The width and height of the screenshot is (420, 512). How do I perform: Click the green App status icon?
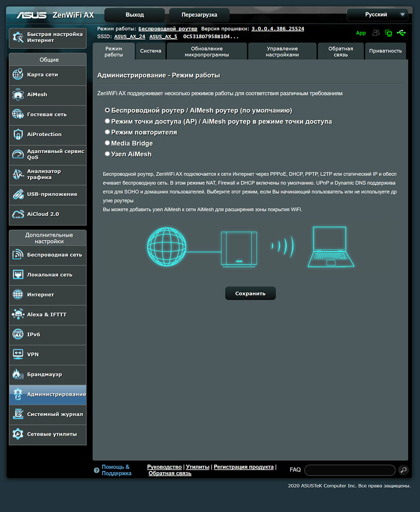tap(361, 33)
